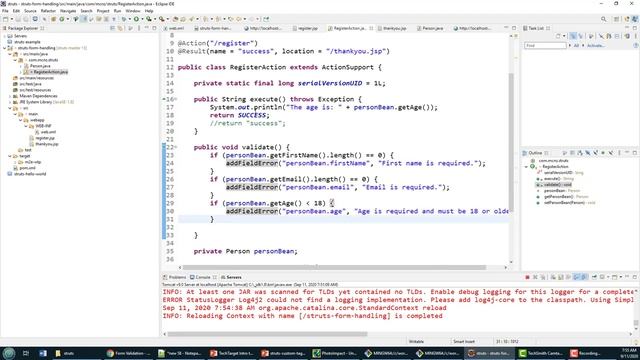The height and width of the screenshot is (360, 640).
Task: Click the Activate... link in Task List
Action: point(596,46)
